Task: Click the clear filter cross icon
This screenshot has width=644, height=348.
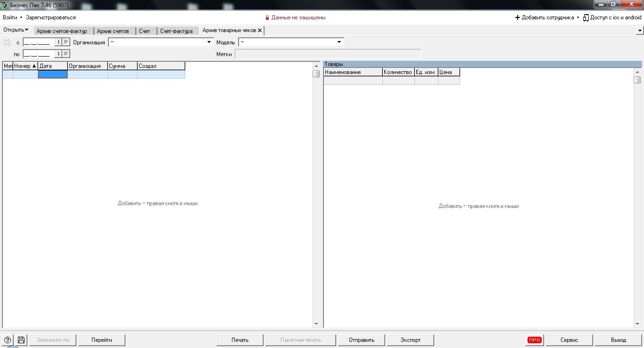Action: click(7, 42)
